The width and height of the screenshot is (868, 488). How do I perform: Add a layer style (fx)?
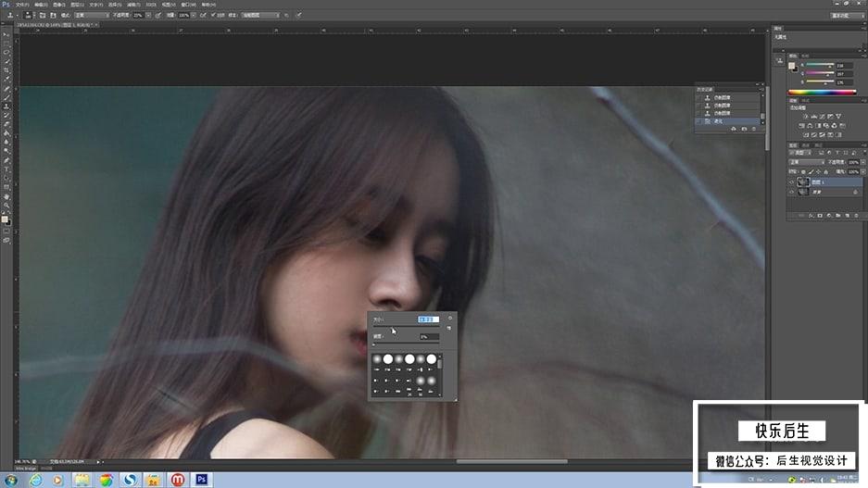pos(811,215)
